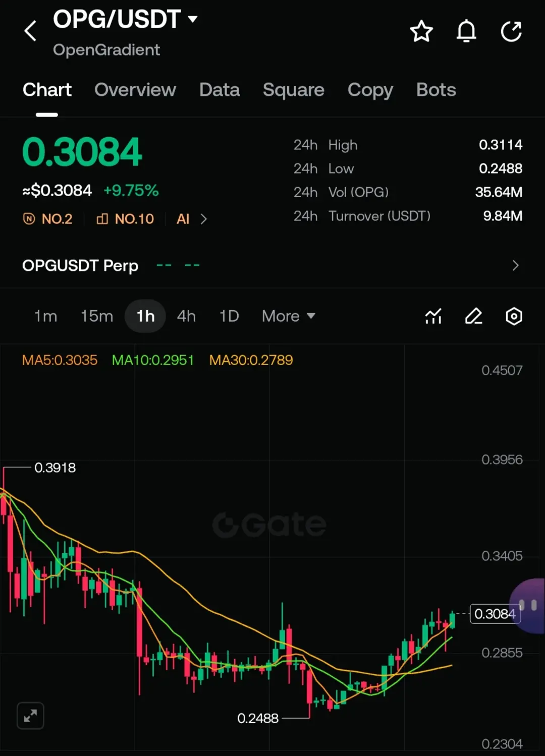
Task: Tap the share icon at top right
Action: tap(511, 31)
